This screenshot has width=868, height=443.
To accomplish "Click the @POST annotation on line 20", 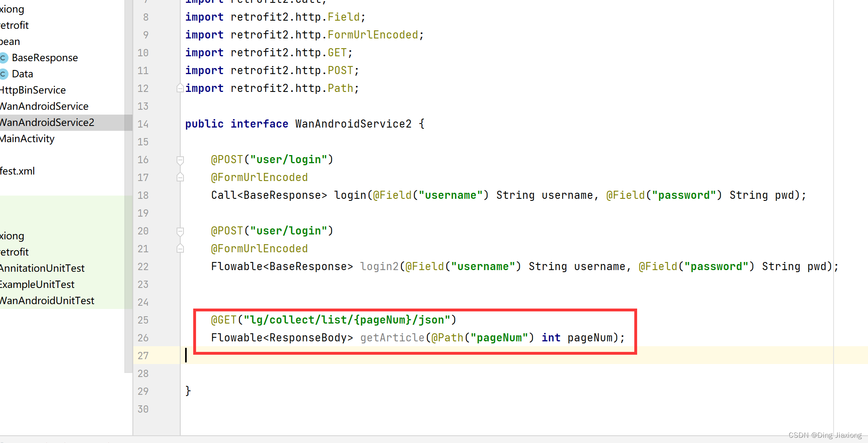I will [227, 231].
